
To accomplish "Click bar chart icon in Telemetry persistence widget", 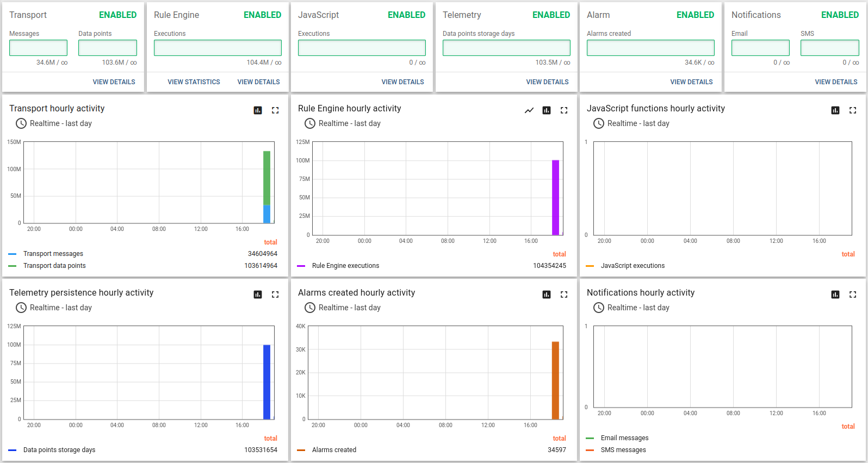I will 258,295.
